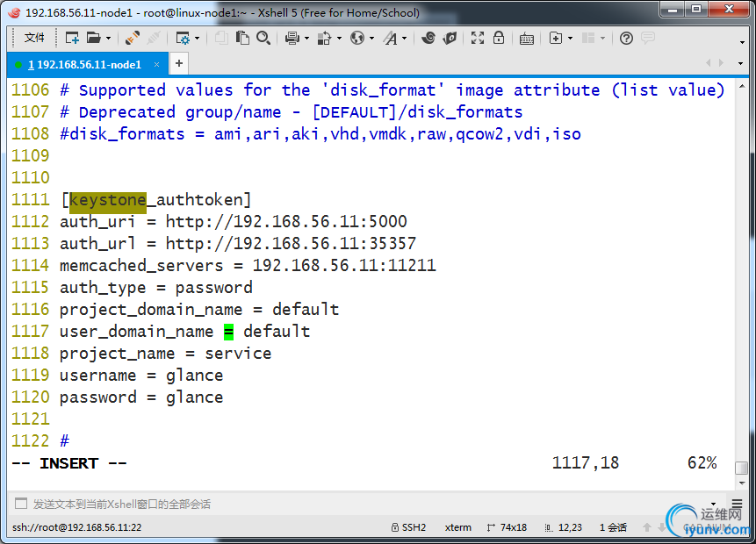Expand the new tab group dropdown arrow
Image resolution: width=756 pixels, height=544 pixels.
point(571,38)
